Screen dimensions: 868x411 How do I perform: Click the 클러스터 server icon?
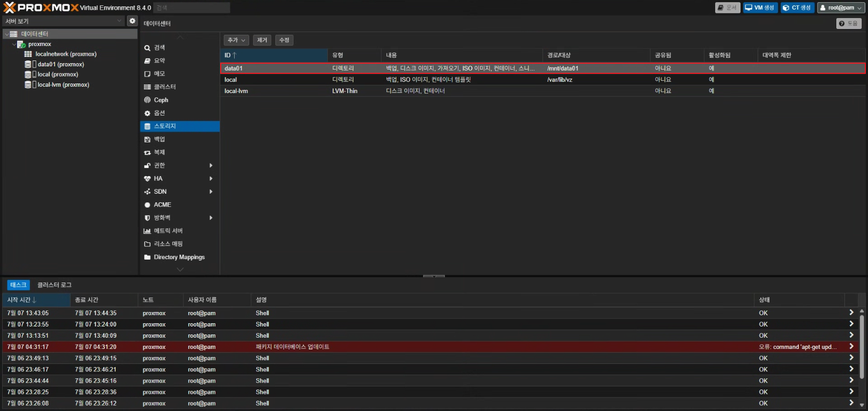(x=147, y=87)
